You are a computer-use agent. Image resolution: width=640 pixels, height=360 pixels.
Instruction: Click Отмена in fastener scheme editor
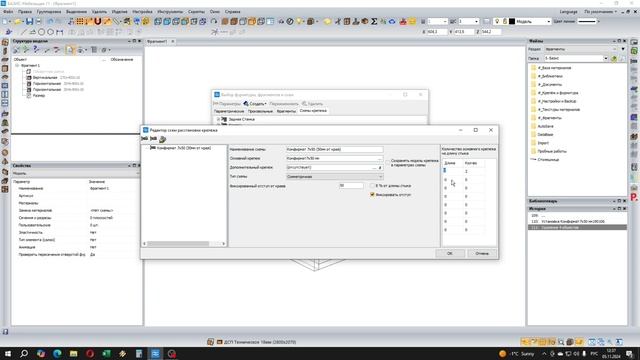coord(482,253)
